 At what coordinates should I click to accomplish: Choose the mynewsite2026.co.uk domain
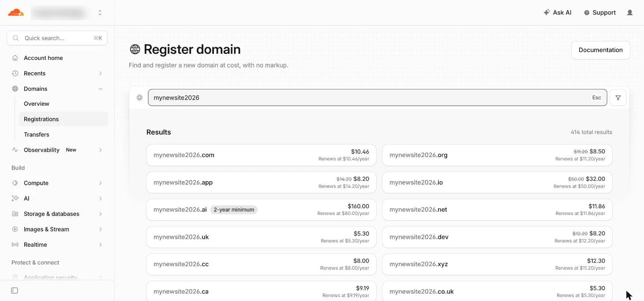point(497,291)
